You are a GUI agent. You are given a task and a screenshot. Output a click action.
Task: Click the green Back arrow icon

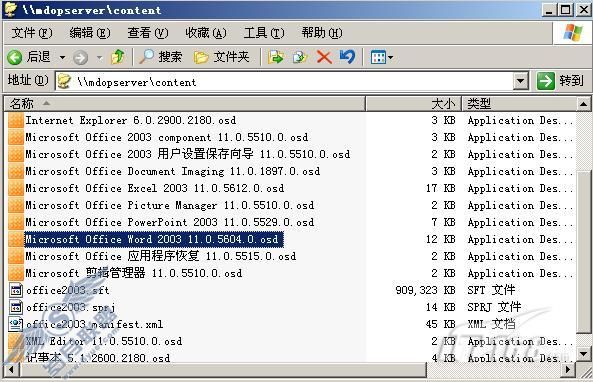(15, 57)
